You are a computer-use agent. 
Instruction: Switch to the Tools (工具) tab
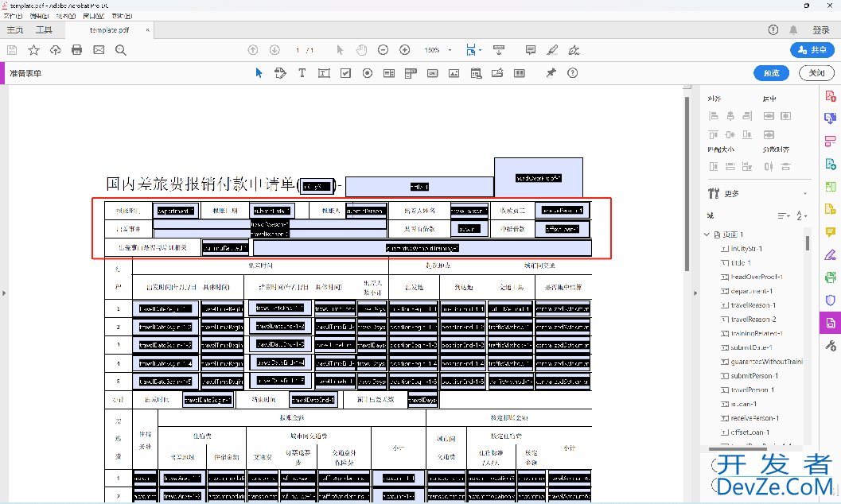click(x=44, y=30)
